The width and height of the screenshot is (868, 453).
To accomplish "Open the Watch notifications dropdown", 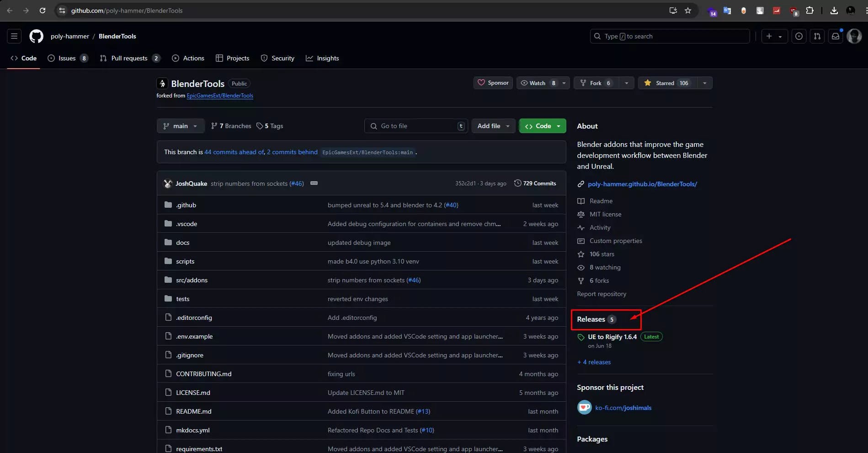I will [x=543, y=83].
